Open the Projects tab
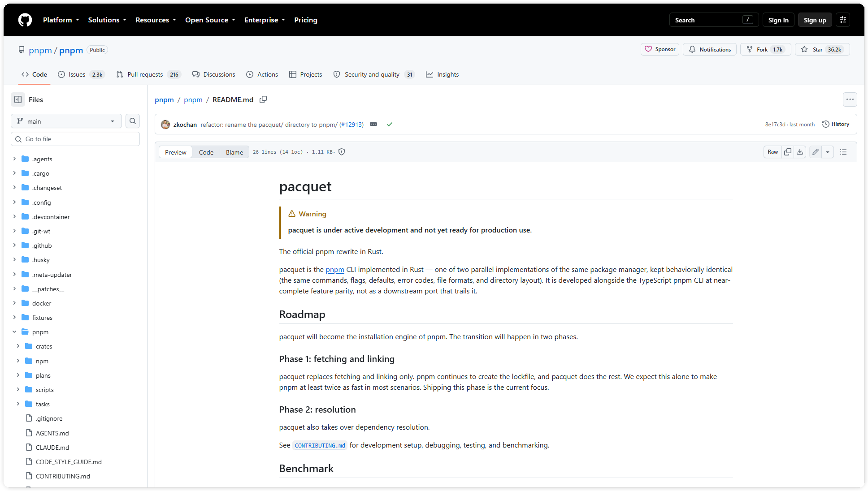Viewport: 868px width, 491px height. click(x=306, y=74)
